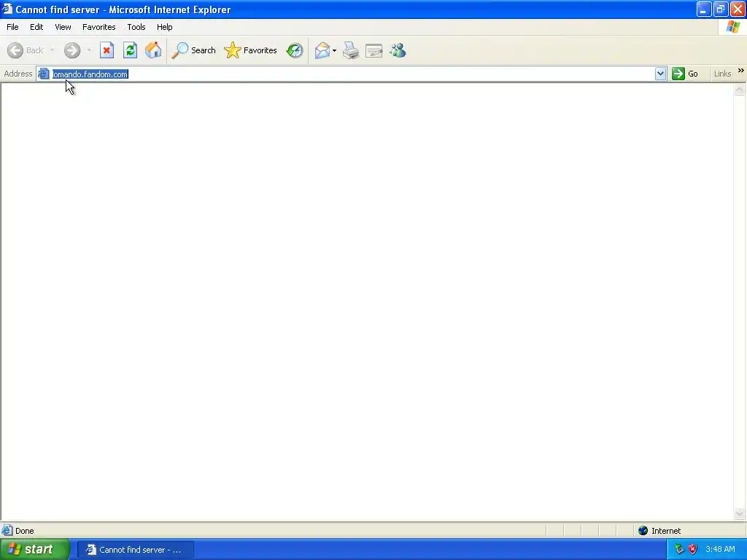This screenshot has width=747, height=560.
Task: Open the Windows Start menu
Action: [34, 550]
